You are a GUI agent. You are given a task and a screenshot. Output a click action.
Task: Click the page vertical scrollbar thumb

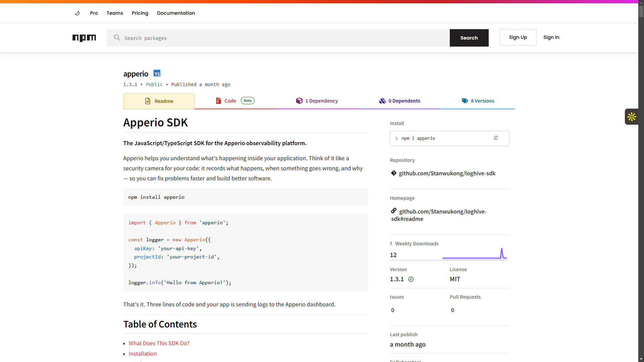pyautogui.click(x=641, y=11)
